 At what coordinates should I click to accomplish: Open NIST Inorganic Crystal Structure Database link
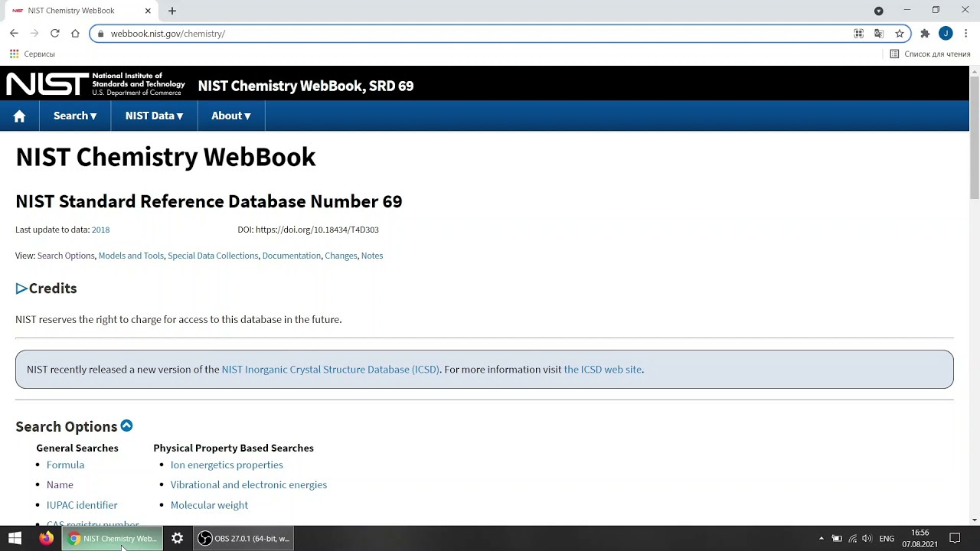click(330, 369)
